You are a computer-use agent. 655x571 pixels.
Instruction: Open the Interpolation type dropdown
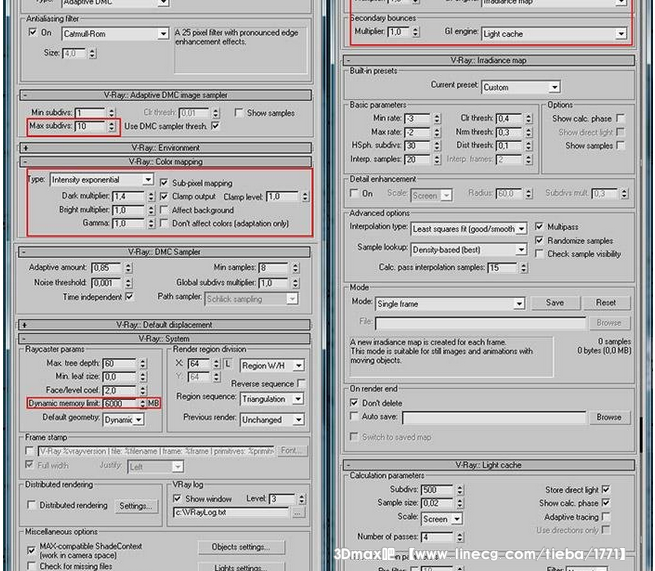[x=469, y=229]
